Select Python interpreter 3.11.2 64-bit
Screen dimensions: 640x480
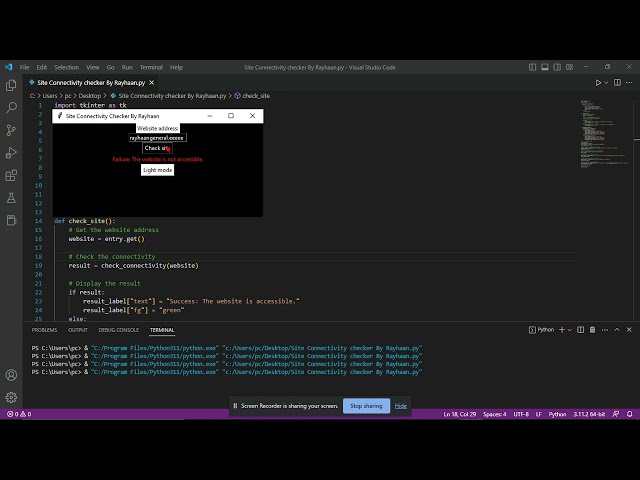[x=589, y=414]
